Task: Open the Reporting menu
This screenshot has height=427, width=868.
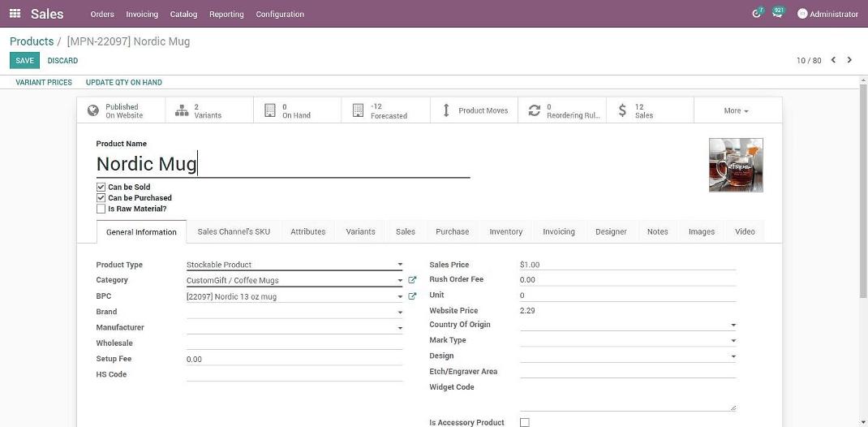Action: coord(226,14)
